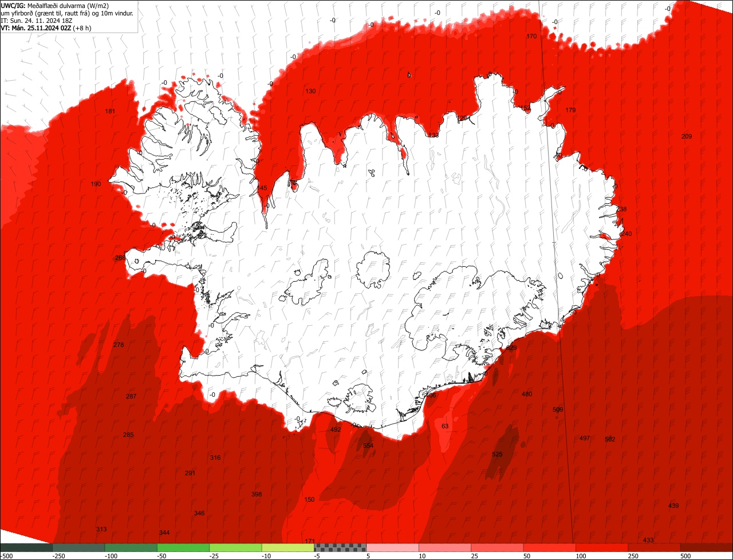Viewport: 733px width, 560px height.
Task: Click the flux value '130' in the northern sea
Action: [310, 91]
